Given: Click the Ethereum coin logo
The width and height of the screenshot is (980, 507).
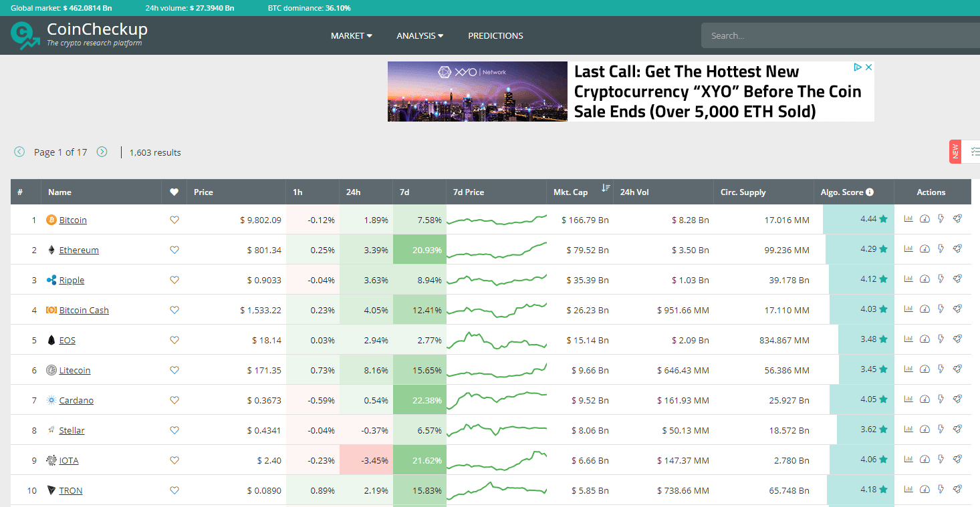Looking at the screenshot, I should pyautogui.click(x=51, y=250).
